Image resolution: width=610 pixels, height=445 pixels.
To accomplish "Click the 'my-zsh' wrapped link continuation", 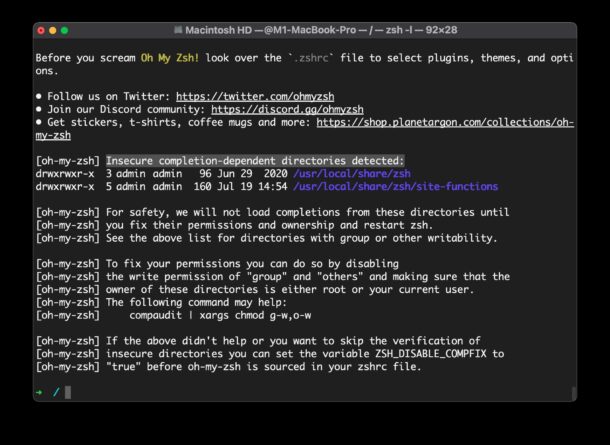I will [x=53, y=135].
